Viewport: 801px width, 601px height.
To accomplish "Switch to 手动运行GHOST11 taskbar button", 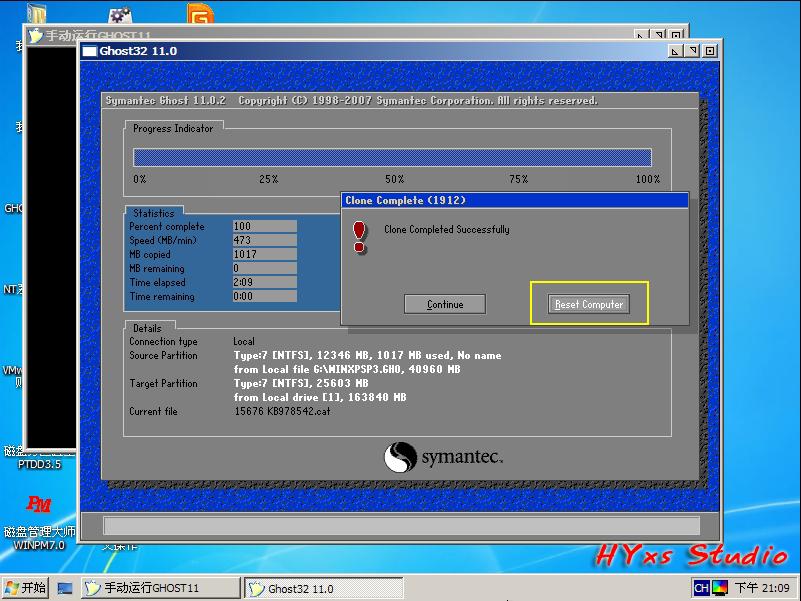I will click(x=160, y=588).
